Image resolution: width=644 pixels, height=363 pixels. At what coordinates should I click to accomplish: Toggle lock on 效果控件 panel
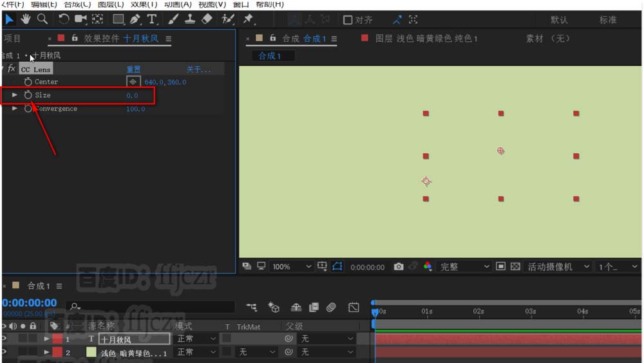point(75,38)
